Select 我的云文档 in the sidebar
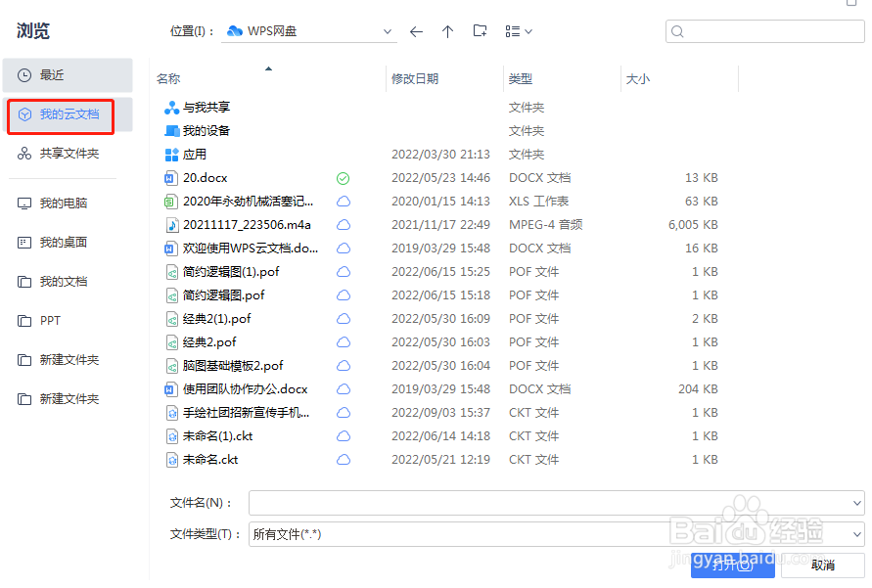 [x=68, y=114]
